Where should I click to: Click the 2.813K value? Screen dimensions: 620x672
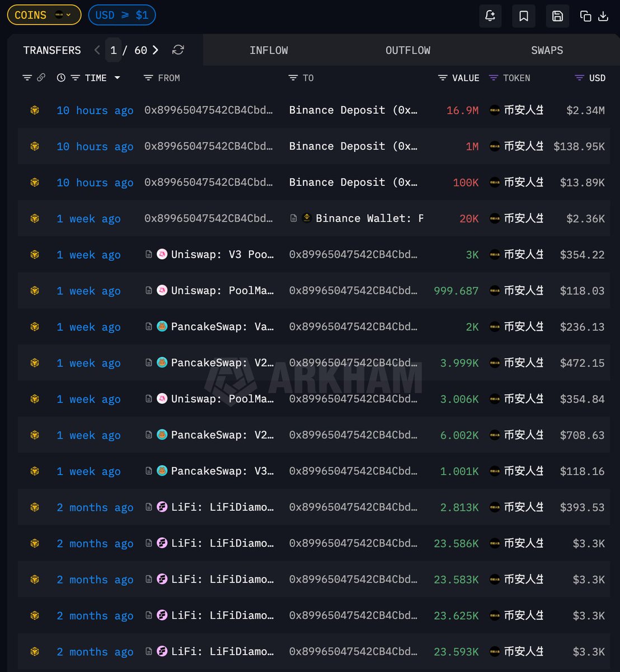coord(459,507)
